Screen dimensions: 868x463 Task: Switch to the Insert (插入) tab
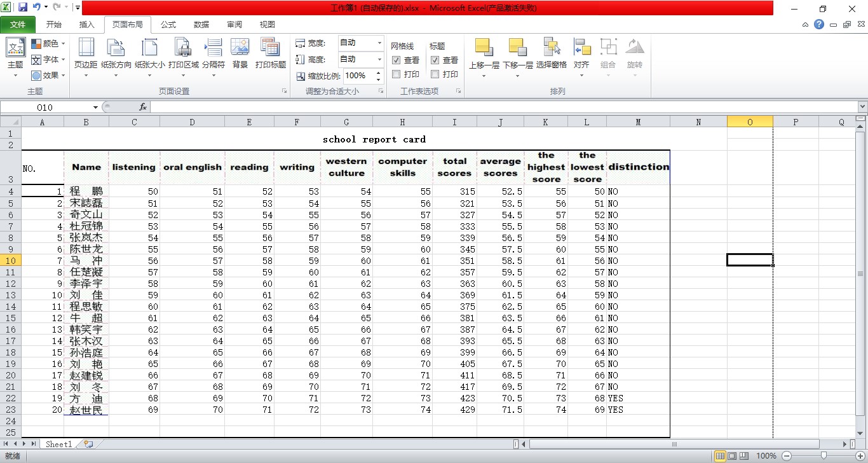coord(86,24)
